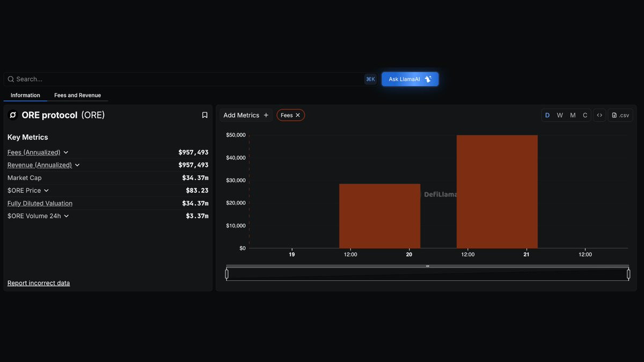Click the shorter fees bar near day 20
The width and height of the screenshot is (644, 362).
tap(379, 216)
